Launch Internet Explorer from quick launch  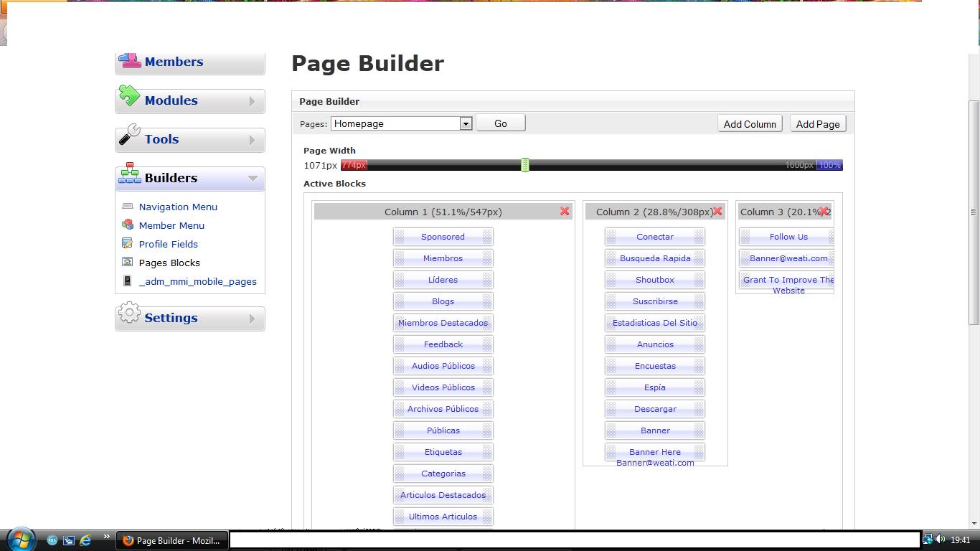(86, 540)
